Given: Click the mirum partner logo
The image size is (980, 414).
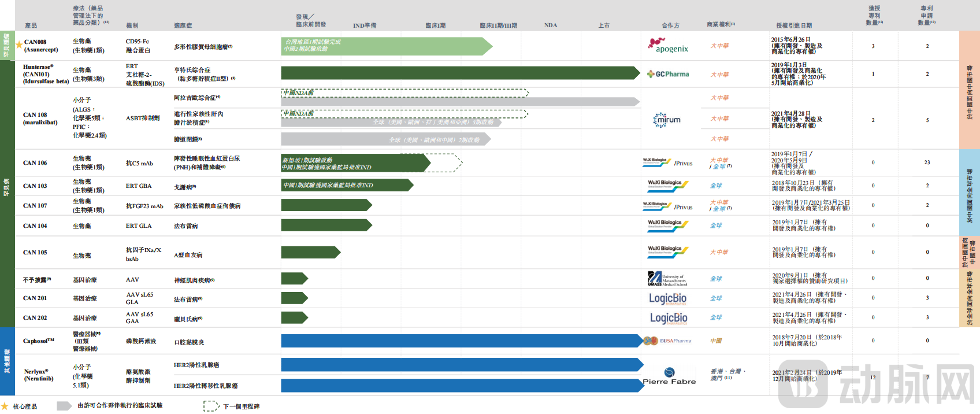Looking at the screenshot, I should (x=667, y=120).
